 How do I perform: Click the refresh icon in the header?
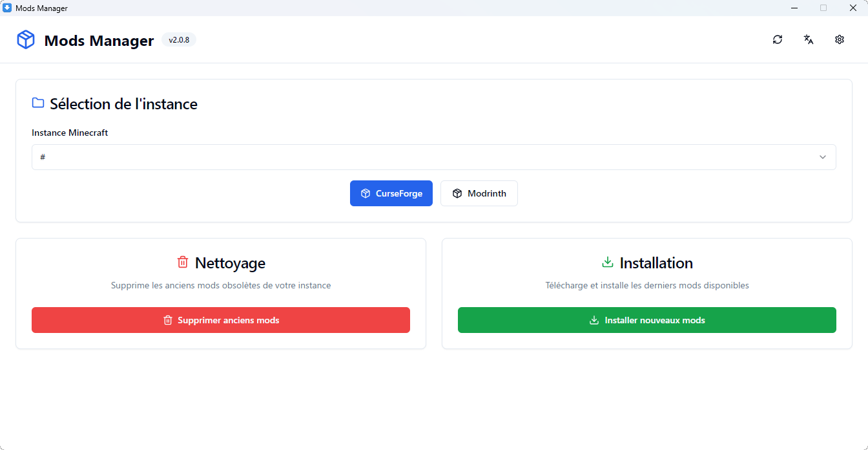point(778,39)
